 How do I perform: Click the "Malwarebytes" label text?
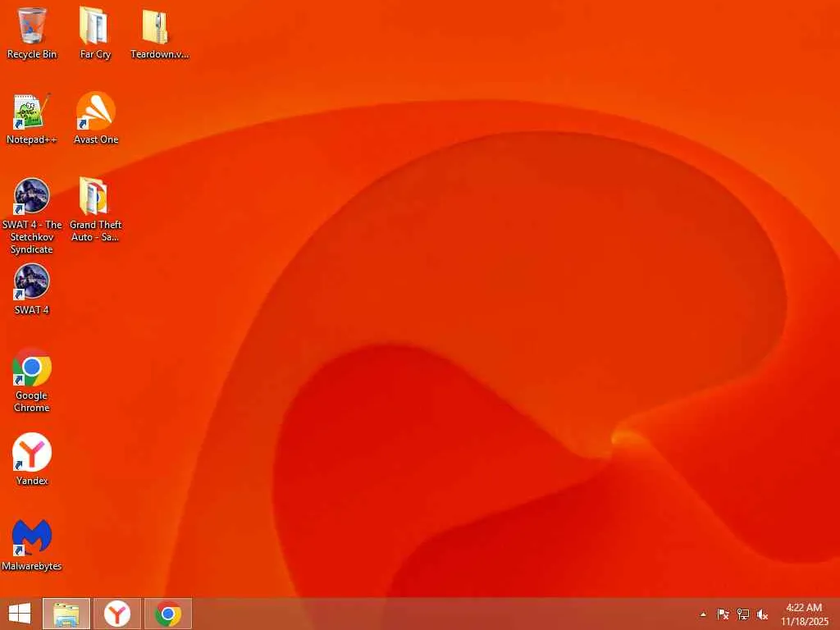(x=32, y=566)
